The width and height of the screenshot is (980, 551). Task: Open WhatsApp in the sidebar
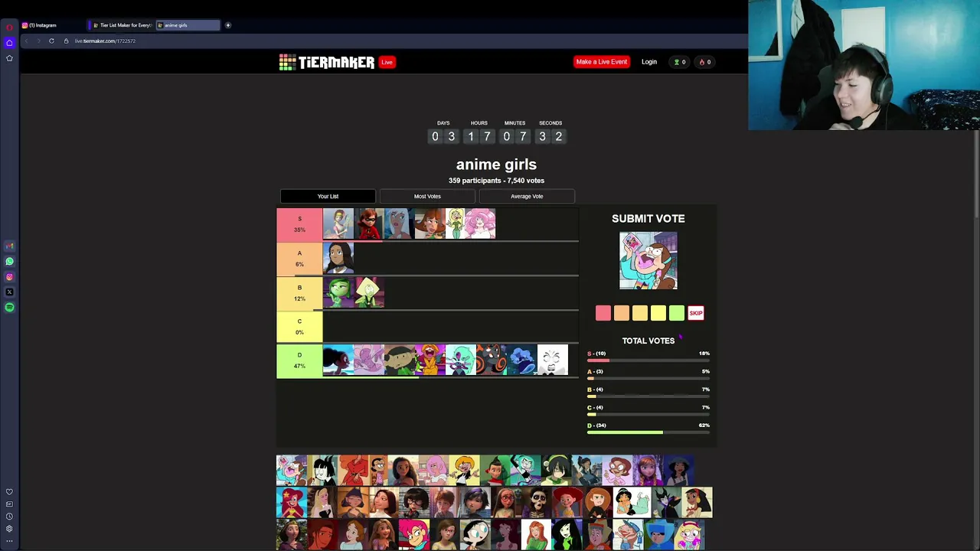tap(9, 262)
